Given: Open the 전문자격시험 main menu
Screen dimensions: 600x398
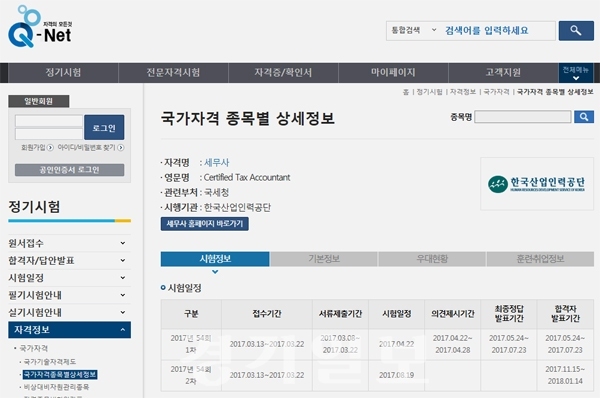Looking at the screenshot, I should 173,73.
